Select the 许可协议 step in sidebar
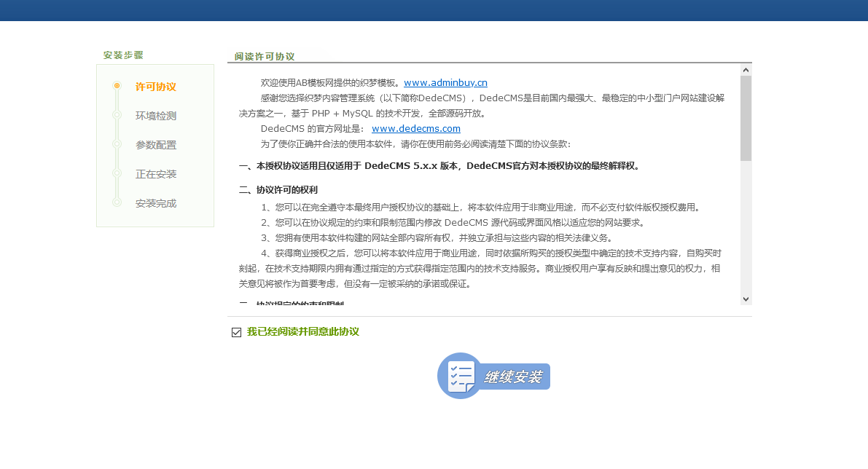868x469 pixels. coord(155,85)
